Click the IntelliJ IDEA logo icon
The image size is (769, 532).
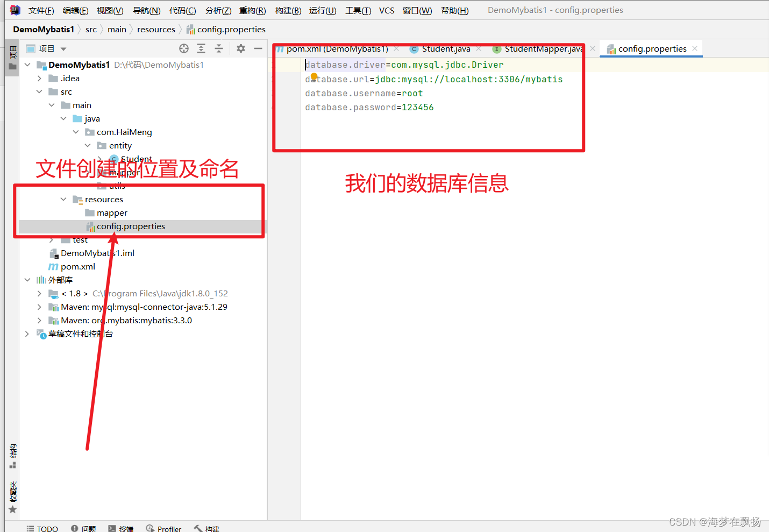(x=15, y=10)
